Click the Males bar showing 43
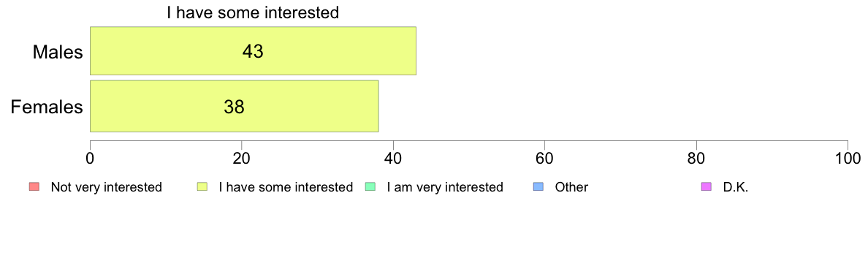This screenshot has width=868, height=269. [x=253, y=51]
